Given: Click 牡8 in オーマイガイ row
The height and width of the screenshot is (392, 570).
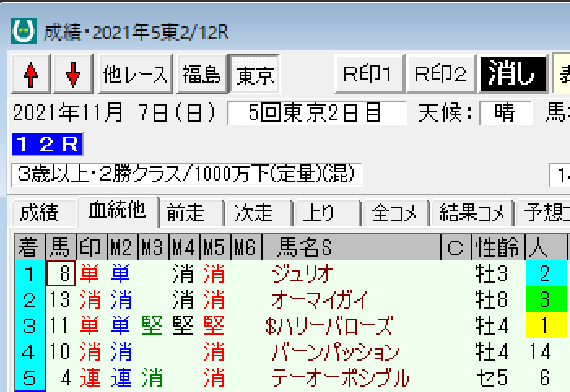Looking at the screenshot, I should (491, 299).
